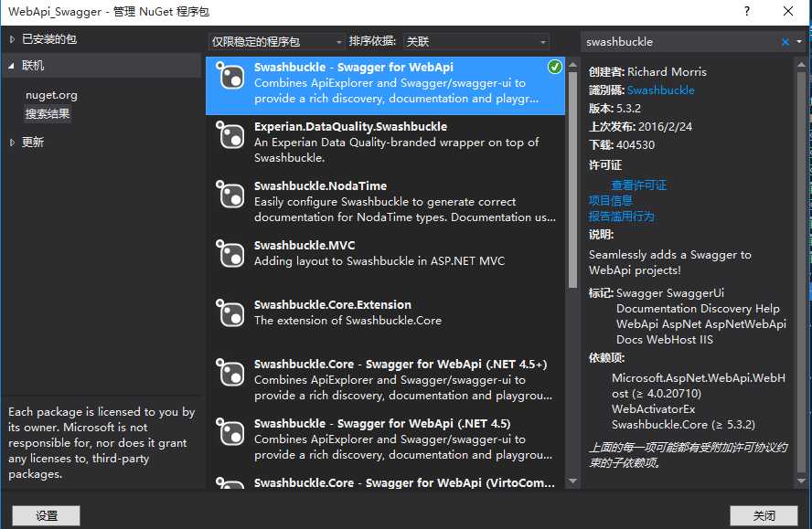This screenshot has width=812, height=529.
Task: Open the search box options dropdown arrow
Action: pyautogui.click(x=799, y=42)
